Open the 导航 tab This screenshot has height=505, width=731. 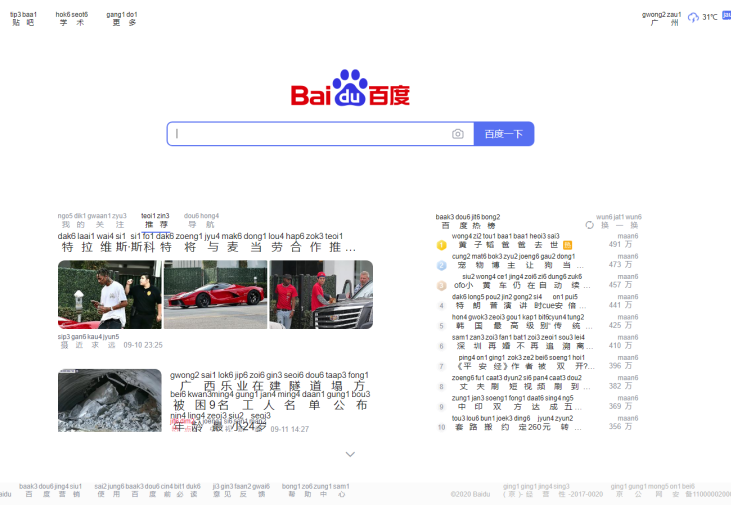coord(201,221)
